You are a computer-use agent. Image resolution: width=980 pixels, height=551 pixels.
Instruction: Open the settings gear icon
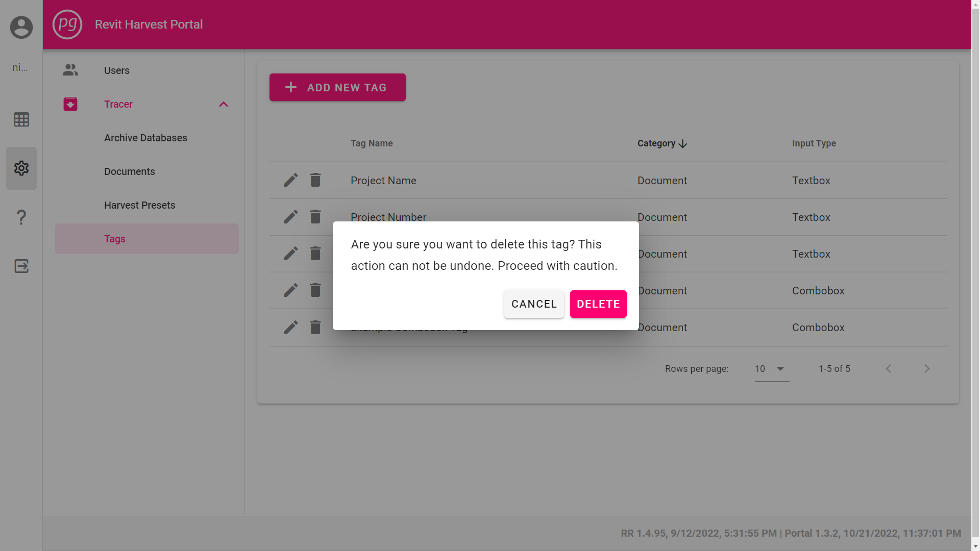click(x=21, y=168)
